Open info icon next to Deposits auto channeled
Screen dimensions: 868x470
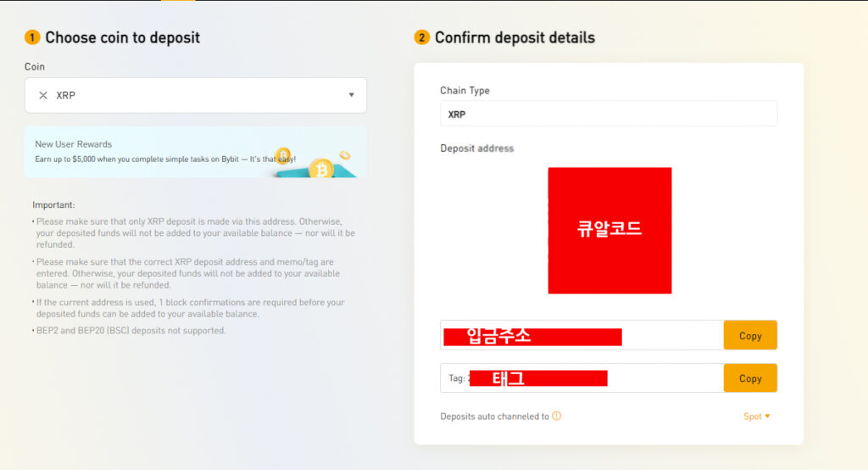(x=557, y=416)
